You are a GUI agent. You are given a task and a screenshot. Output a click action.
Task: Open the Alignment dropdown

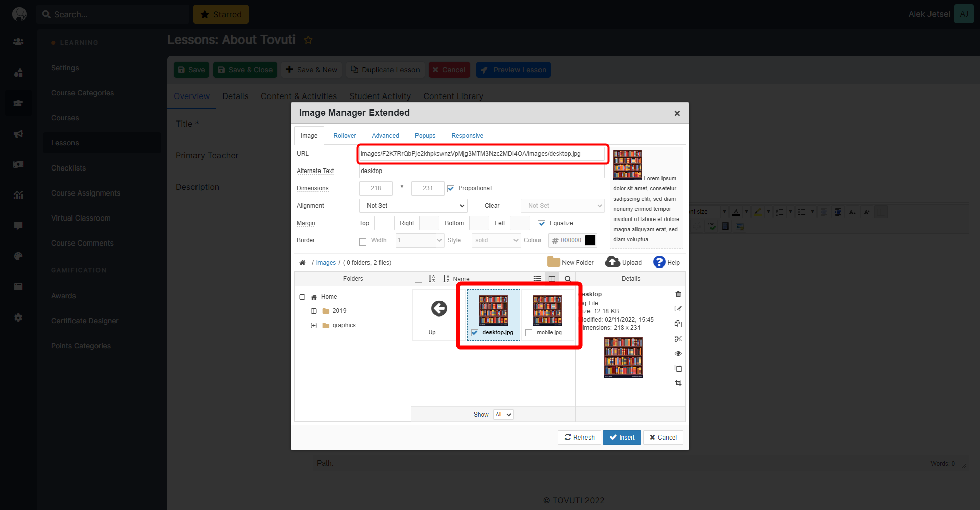pos(413,206)
